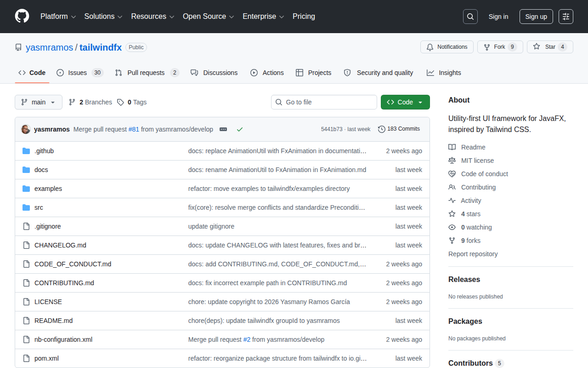The width and height of the screenshot is (588, 368).
Task: Open the Security and quality tab
Action: [379, 73]
